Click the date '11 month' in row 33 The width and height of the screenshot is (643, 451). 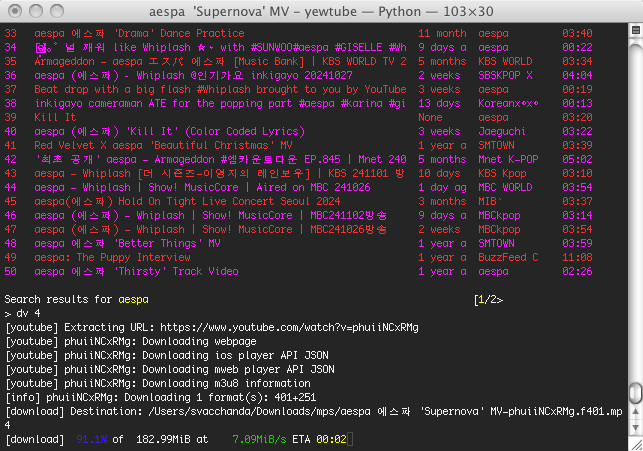point(442,33)
